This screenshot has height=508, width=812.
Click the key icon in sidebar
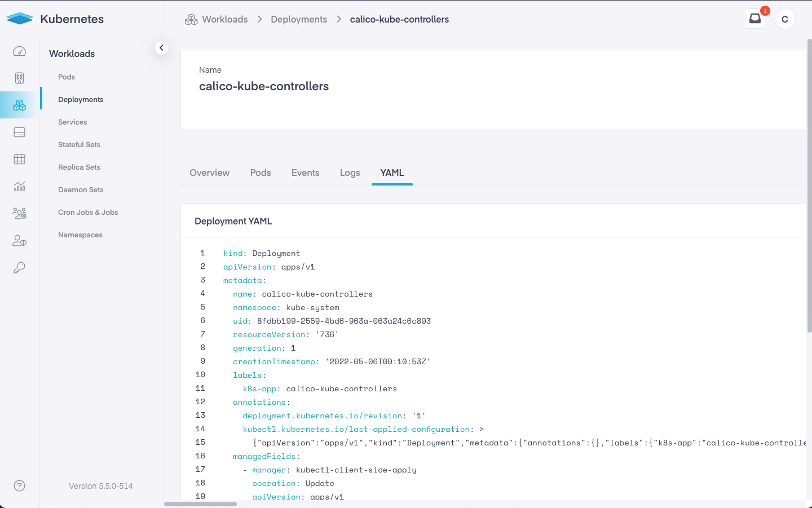[x=20, y=268]
